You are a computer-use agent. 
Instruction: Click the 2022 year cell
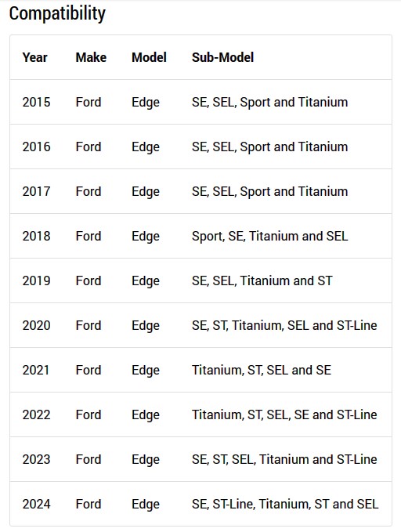[36, 415]
